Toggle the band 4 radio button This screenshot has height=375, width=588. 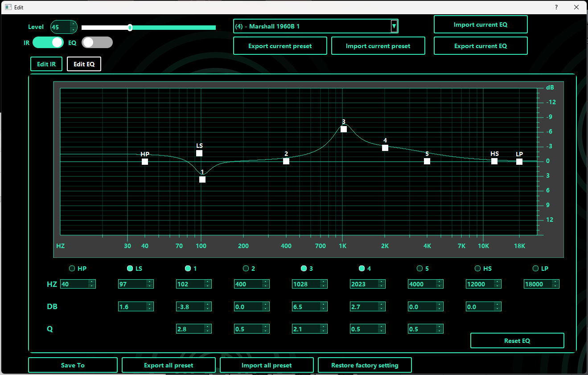[362, 269]
